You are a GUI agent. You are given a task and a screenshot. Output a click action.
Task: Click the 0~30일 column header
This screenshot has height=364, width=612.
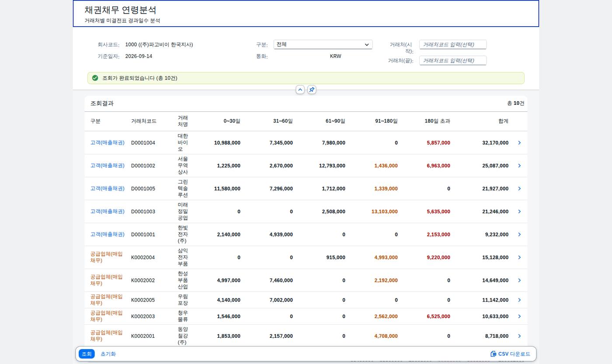coord(232,121)
